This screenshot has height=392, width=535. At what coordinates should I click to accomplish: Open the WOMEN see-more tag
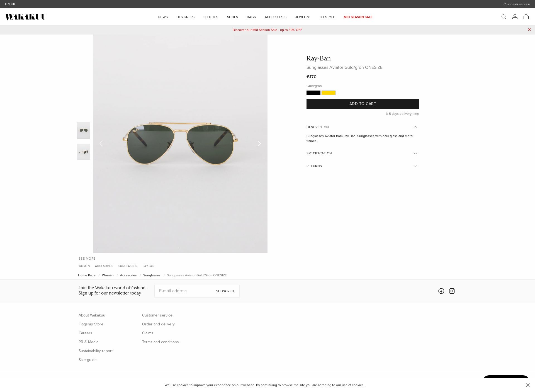(x=84, y=266)
